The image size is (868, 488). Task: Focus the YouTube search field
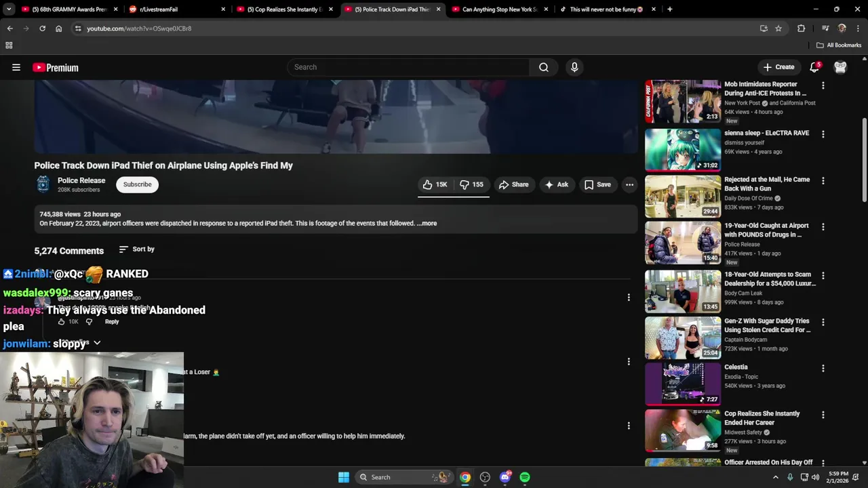pyautogui.click(x=408, y=67)
